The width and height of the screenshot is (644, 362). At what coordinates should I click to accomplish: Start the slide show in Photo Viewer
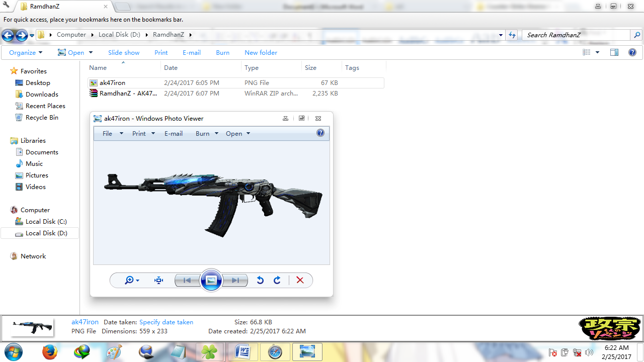tap(211, 280)
